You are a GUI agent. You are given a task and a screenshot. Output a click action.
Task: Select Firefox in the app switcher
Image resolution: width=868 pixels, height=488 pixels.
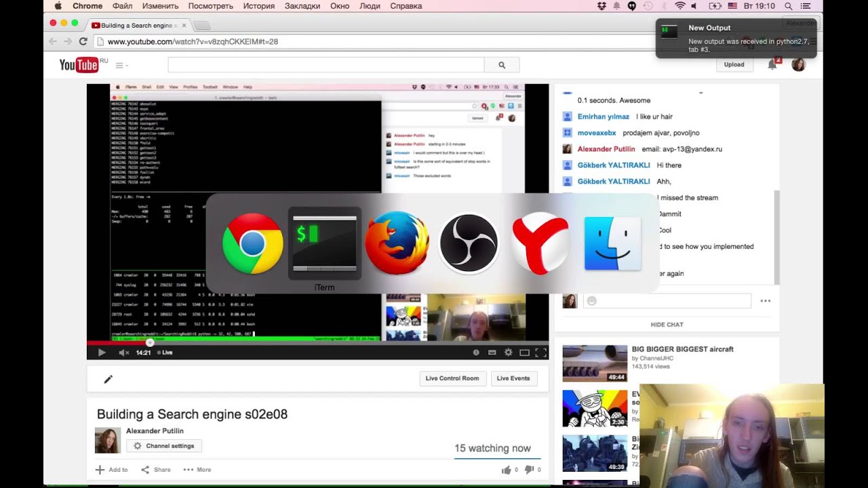tap(397, 243)
